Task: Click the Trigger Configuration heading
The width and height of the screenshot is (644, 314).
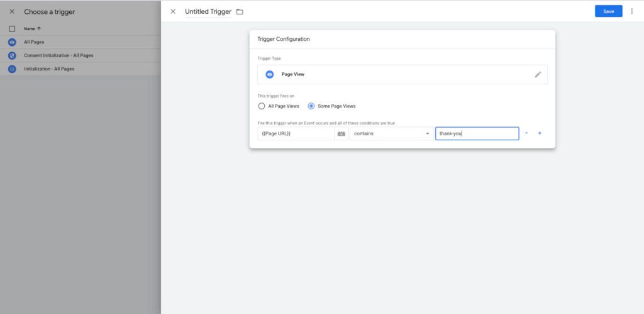Action: click(x=284, y=39)
